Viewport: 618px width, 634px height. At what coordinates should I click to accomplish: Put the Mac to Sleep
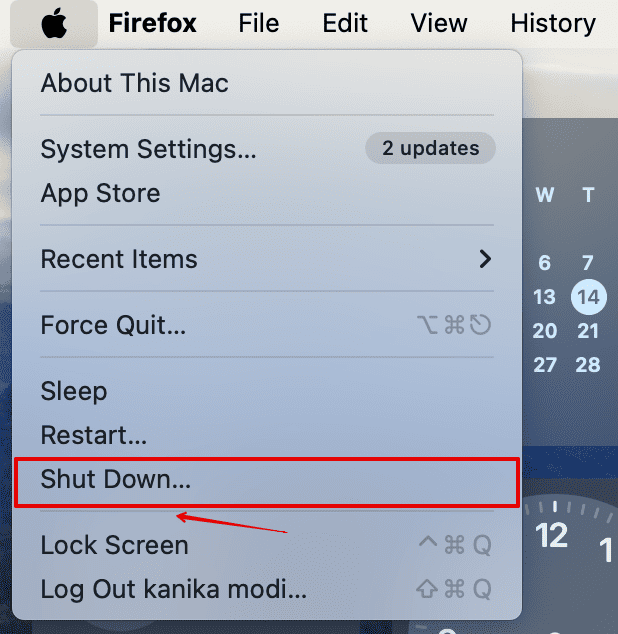point(73,391)
